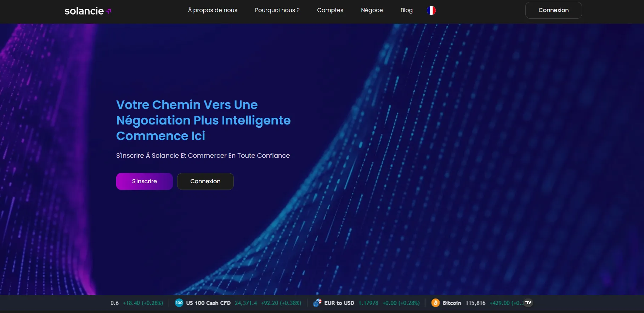644x313 pixels.
Task: Select the Bitcoin ticker label
Action: [452, 303]
